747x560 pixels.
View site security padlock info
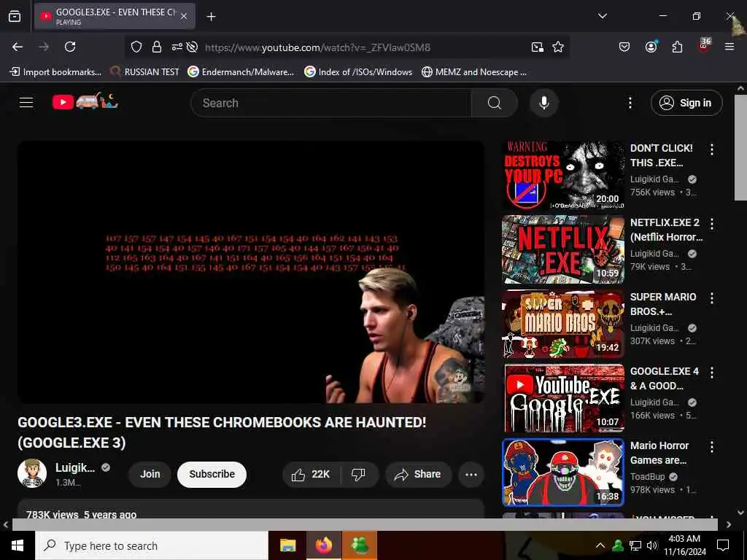tap(156, 47)
